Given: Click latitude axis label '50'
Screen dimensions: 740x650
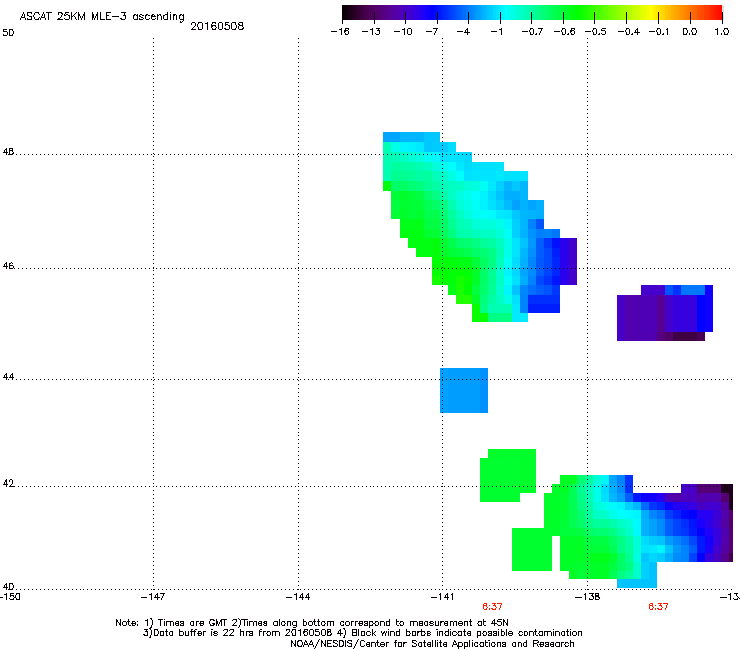Looking at the screenshot, I should pos(8,33).
